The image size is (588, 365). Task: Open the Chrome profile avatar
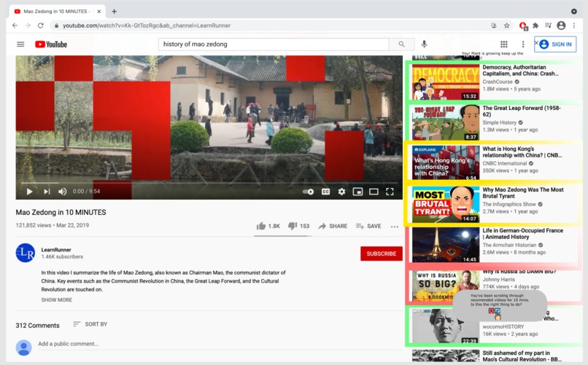click(x=561, y=25)
